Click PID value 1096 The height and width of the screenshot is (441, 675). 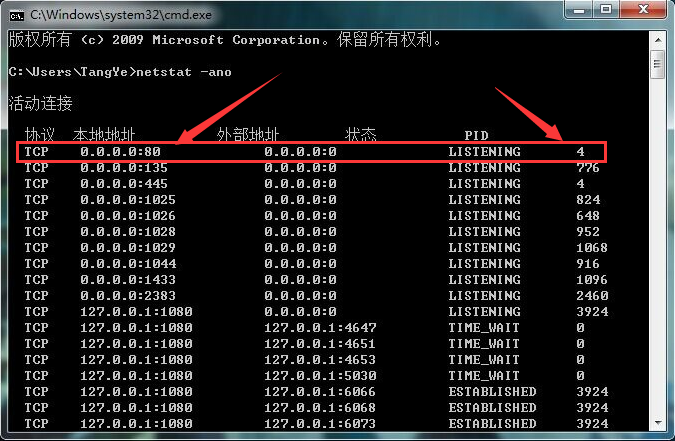click(592, 280)
